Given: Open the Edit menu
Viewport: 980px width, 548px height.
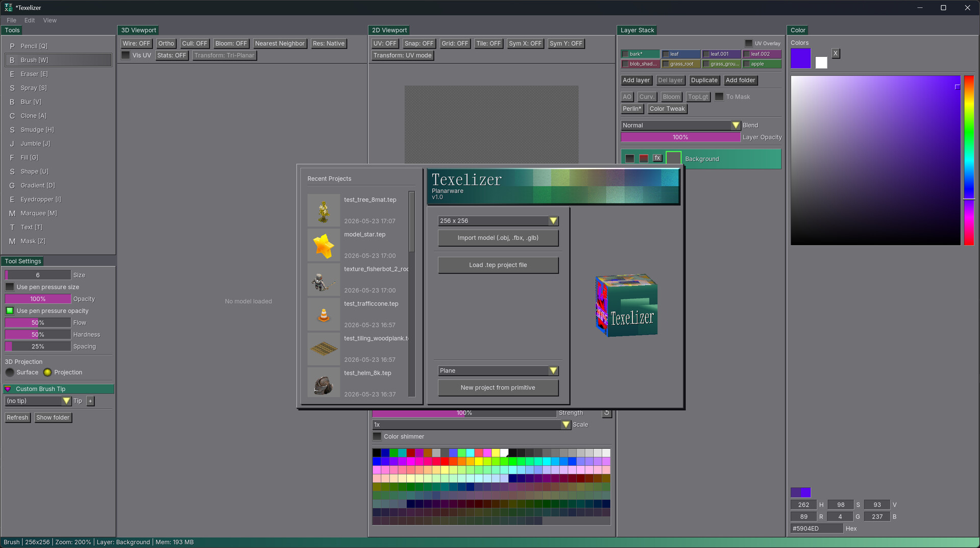Looking at the screenshot, I should tap(30, 20).
